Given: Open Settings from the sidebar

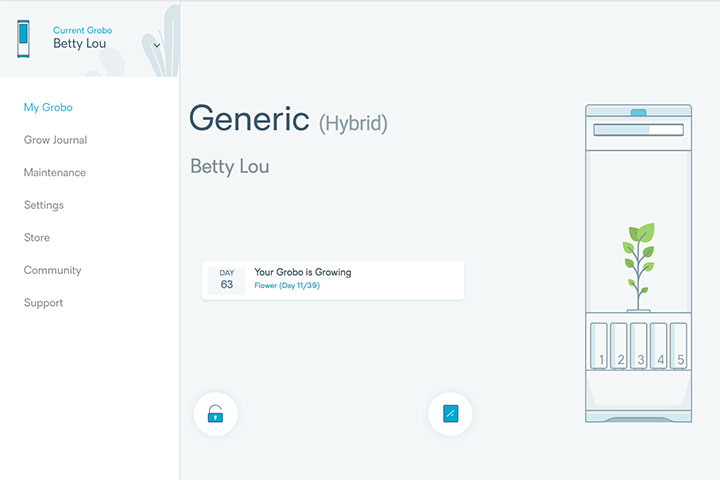Looking at the screenshot, I should (x=44, y=205).
